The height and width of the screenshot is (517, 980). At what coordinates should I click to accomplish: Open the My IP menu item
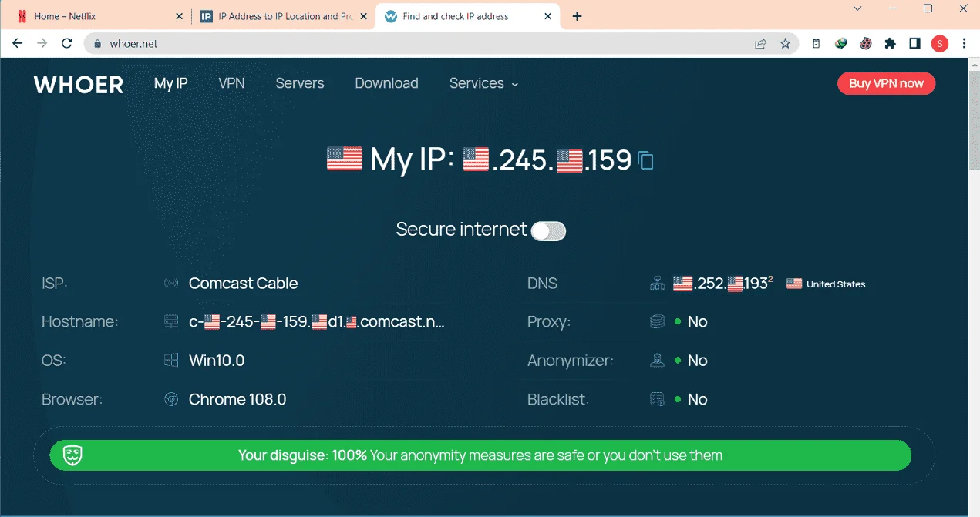[171, 83]
